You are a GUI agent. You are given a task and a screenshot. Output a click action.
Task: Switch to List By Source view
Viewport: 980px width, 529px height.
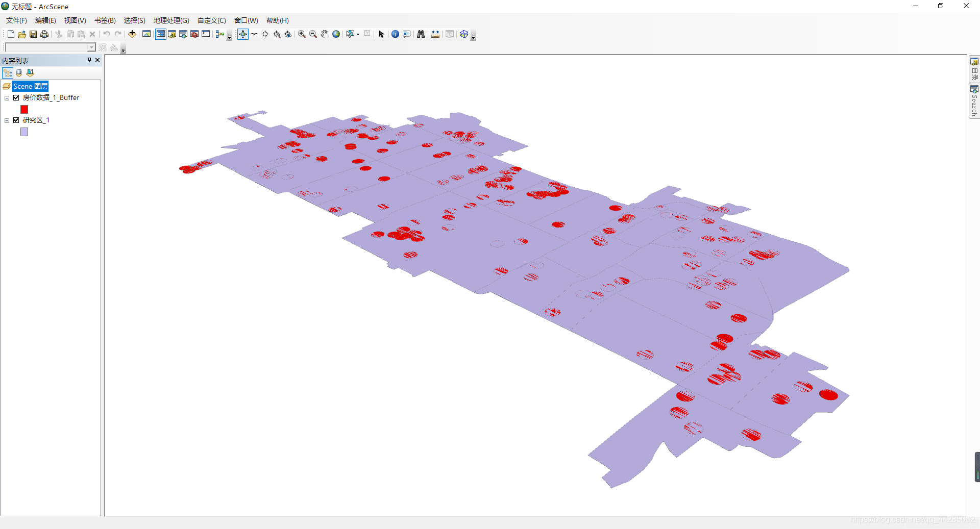[x=19, y=73]
